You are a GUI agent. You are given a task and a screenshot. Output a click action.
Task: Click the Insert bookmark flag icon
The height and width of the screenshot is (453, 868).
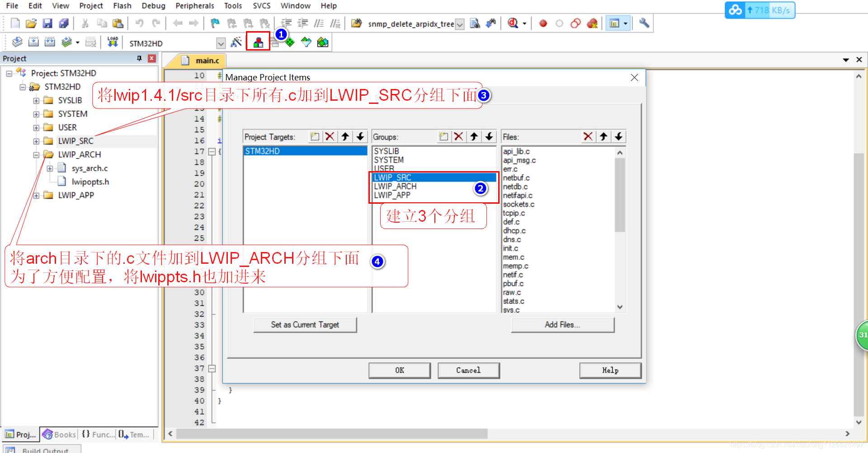(x=214, y=23)
